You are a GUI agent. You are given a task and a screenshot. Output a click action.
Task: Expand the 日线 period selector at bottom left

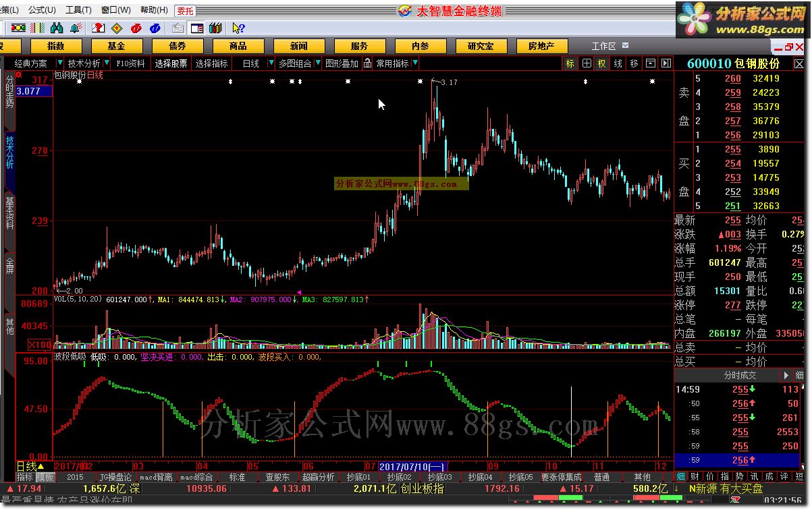click(31, 466)
